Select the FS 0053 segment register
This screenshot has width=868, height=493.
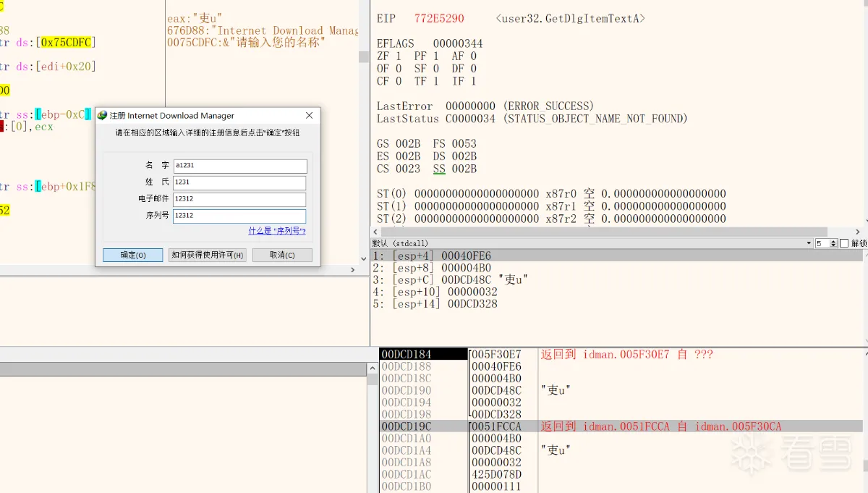455,144
